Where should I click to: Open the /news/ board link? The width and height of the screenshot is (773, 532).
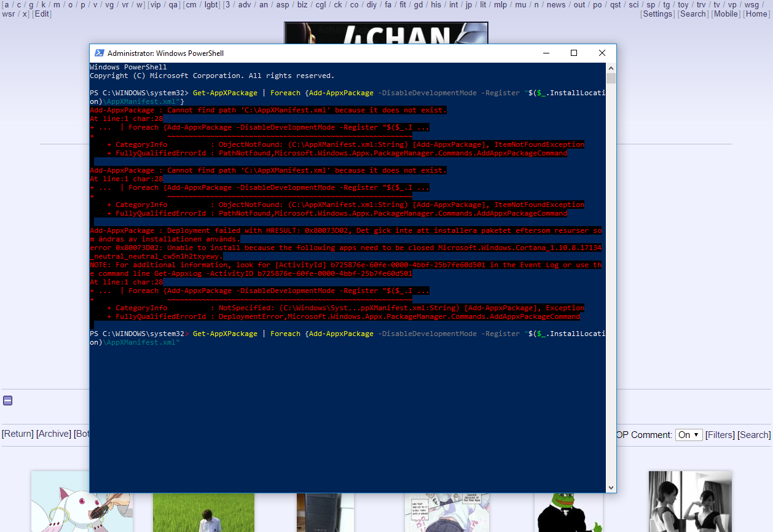556,5
